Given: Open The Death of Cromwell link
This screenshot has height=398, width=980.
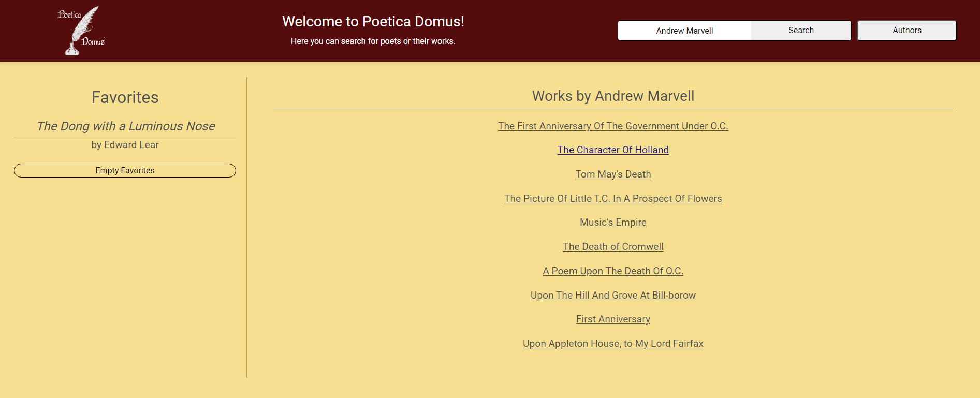Looking at the screenshot, I should (613, 246).
